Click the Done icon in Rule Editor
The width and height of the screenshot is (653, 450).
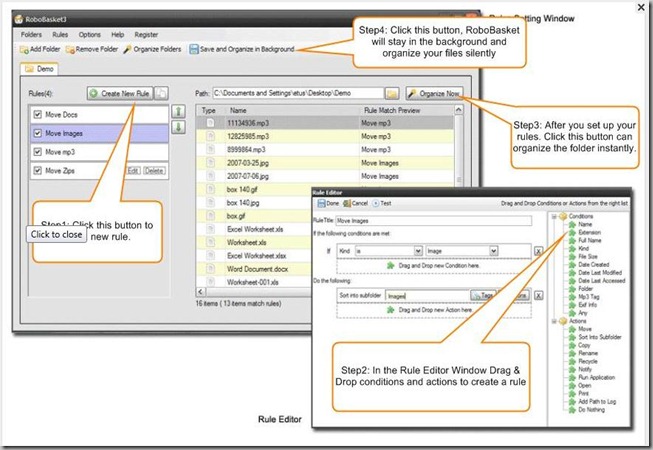click(321, 204)
